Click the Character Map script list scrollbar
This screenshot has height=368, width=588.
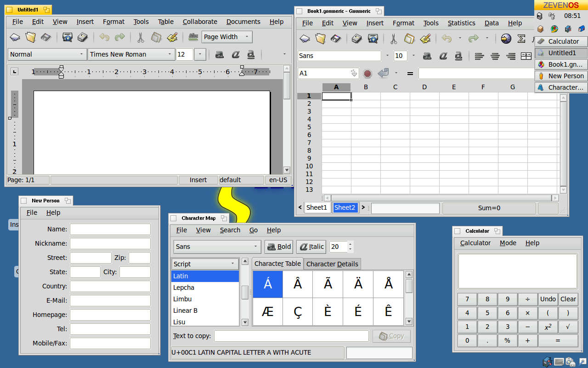[x=245, y=292]
